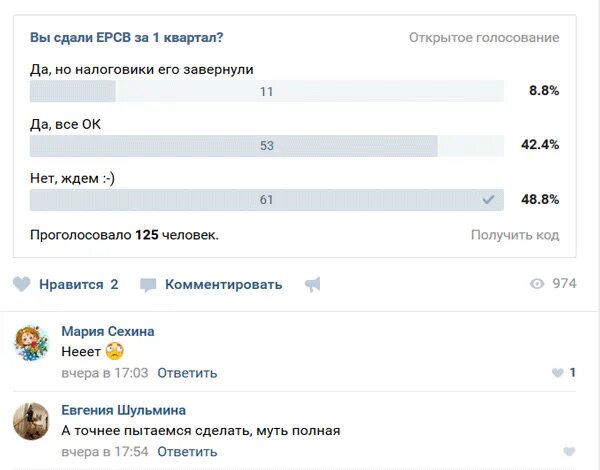
Task: Open profile name 'Евгения Шульмина'
Action: (x=124, y=410)
